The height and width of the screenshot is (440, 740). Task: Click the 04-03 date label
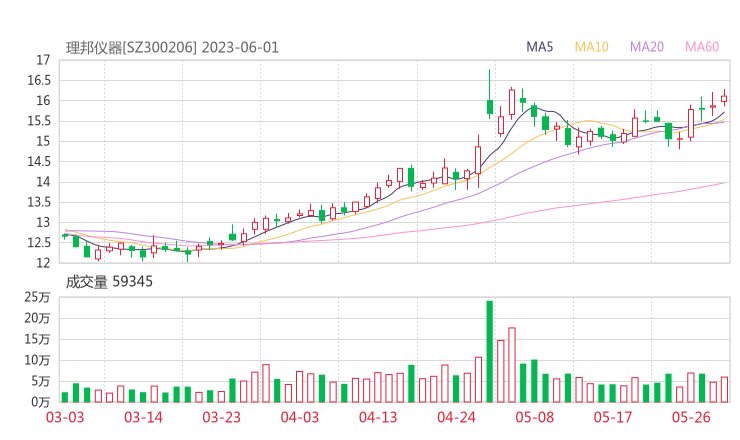pyautogui.click(x=300, y=417)
